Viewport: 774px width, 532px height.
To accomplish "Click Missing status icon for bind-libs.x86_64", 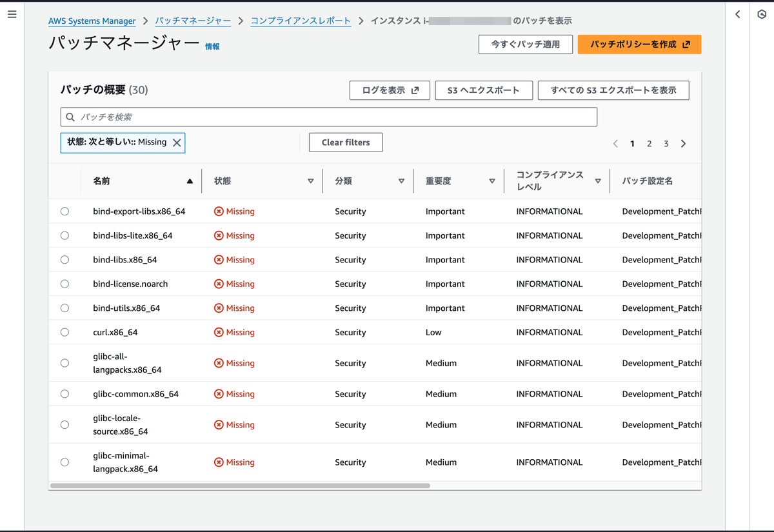I will [x=219, y=260].
